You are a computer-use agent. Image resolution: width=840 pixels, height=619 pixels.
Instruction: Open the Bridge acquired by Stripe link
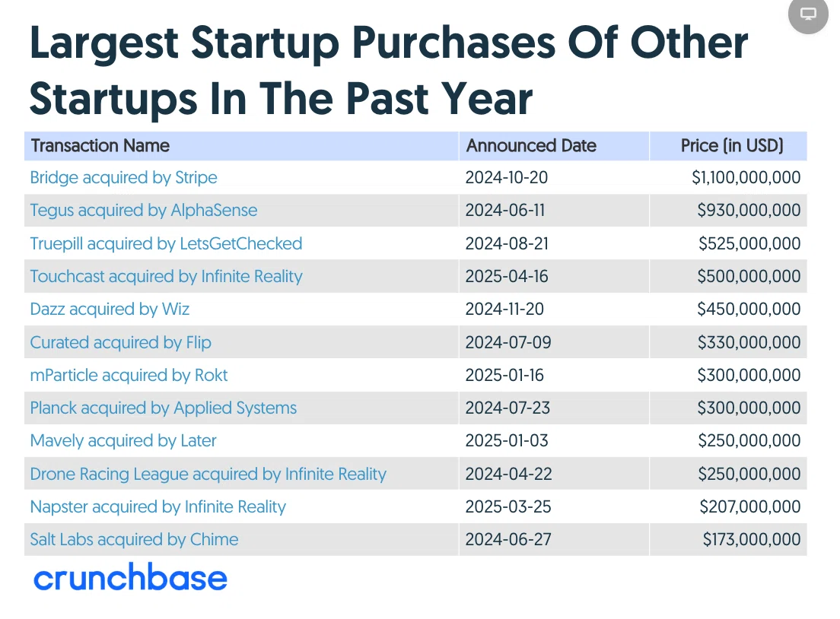point(123,178)
